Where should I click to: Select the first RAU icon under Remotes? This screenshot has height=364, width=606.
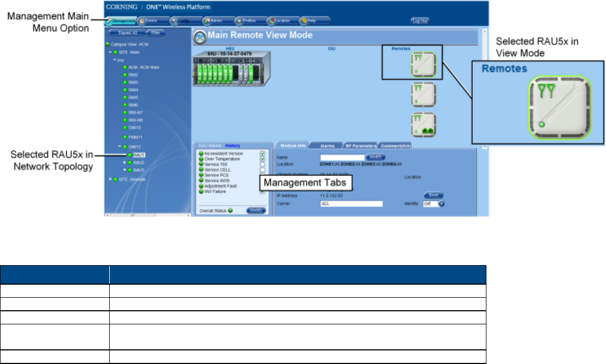[423, 64]
